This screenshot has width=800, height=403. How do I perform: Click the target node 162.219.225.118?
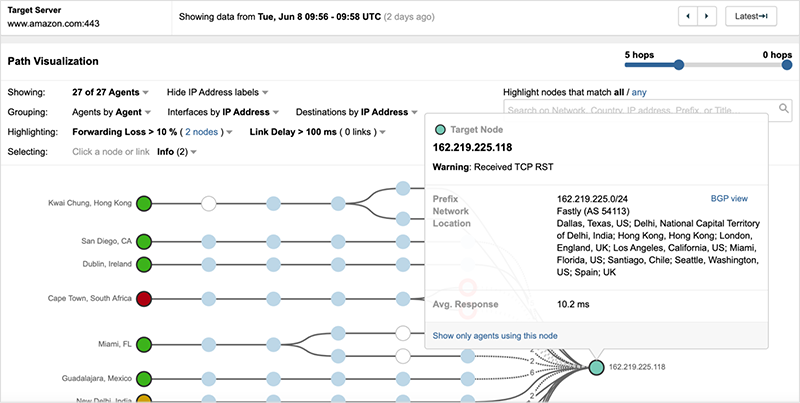(x=596, y=367)
